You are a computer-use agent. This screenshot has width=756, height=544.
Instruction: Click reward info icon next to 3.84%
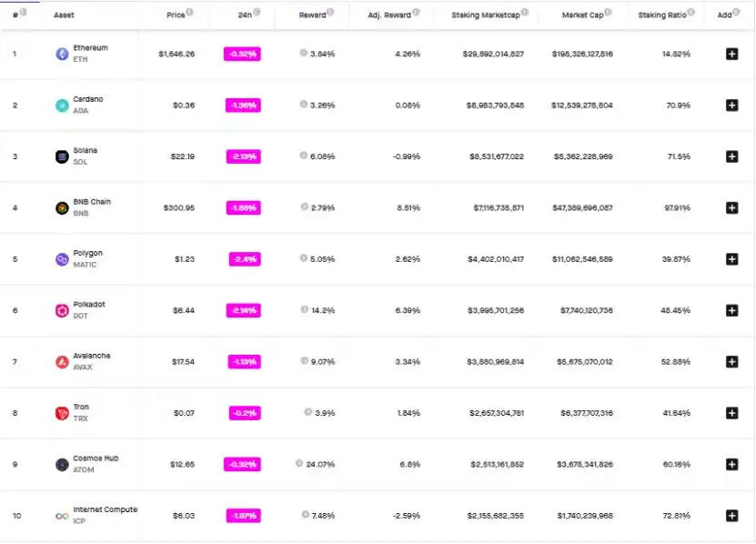click(303, 53)
